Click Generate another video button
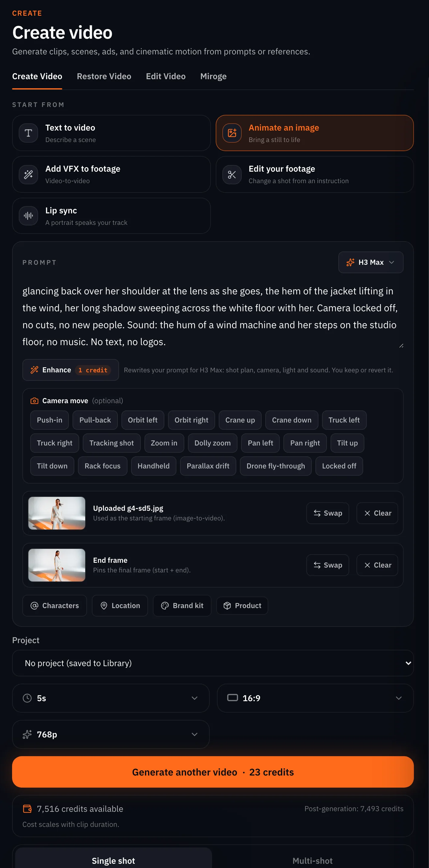The width and height of the screenshot is (429, 868). pyautogui.click(x=213, y=772)
